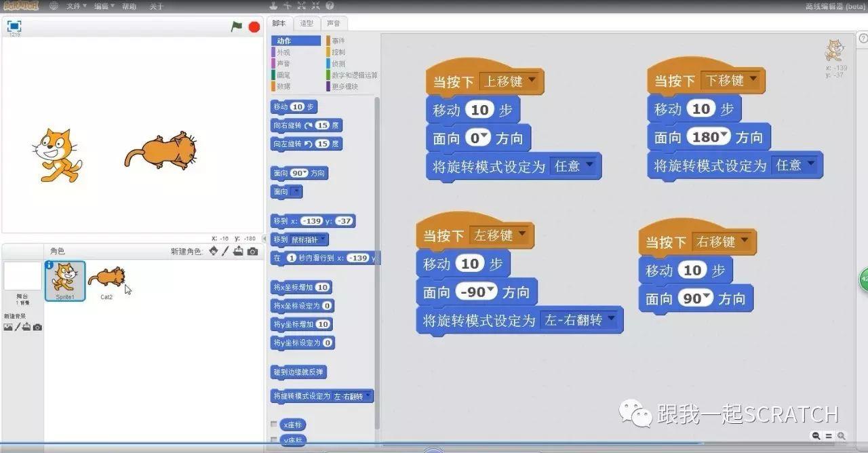Switch to the 声音 tab

tap(334, 24)
